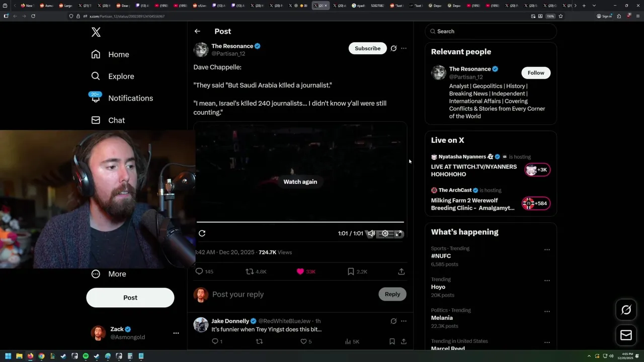The image size is (644, 362).
Task: Click the X logo home icon
Action: tap(96, 32)
